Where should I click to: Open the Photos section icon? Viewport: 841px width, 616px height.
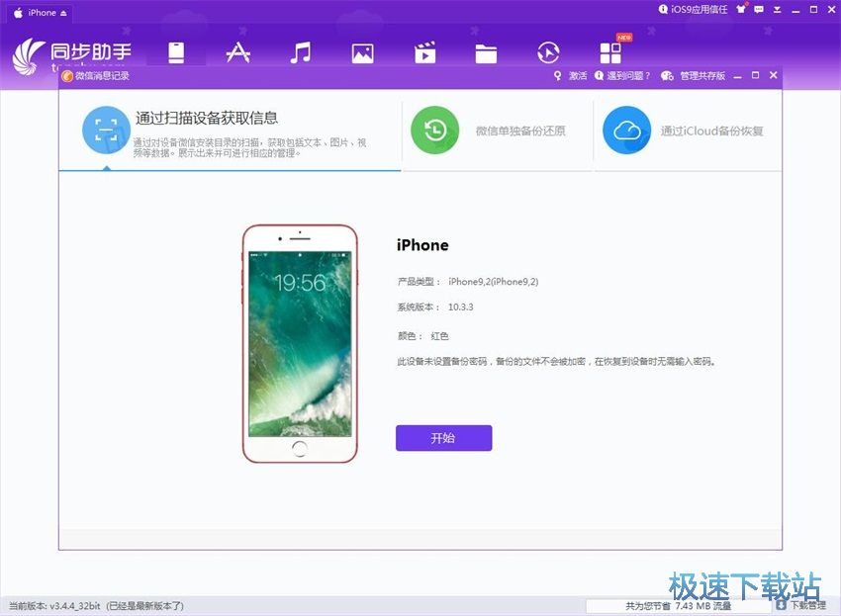[x=362, y=53]
